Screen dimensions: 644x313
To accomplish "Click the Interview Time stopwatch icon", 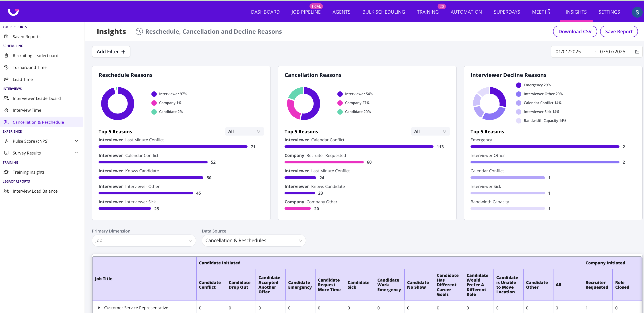I will (x=6, y=110).
